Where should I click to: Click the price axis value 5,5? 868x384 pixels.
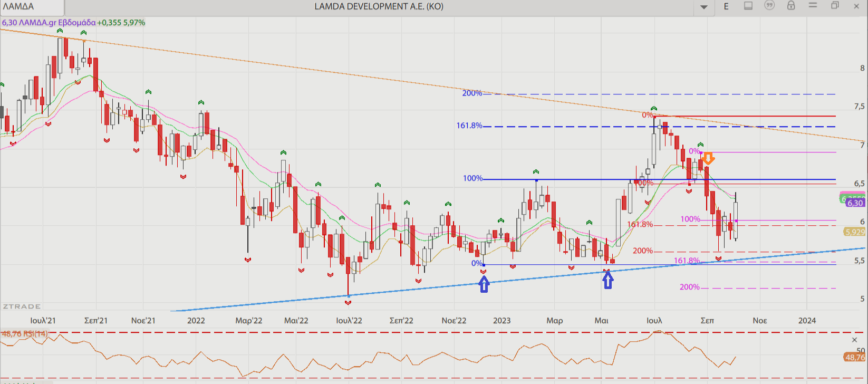tap(860, 261)
